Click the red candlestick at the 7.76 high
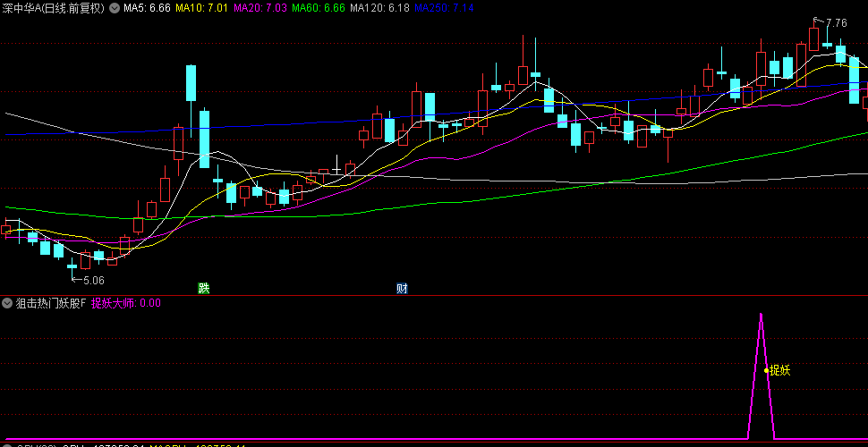Screen dimensions: 868x447 [x=813, y=38]
